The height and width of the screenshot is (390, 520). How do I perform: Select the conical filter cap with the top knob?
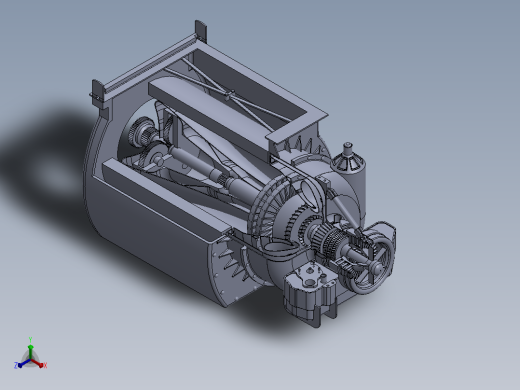(x=348, y=158)
